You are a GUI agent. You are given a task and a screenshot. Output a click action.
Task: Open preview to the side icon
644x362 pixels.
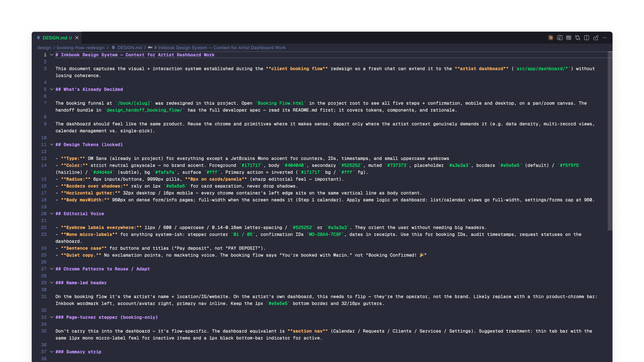pos(560,38)
